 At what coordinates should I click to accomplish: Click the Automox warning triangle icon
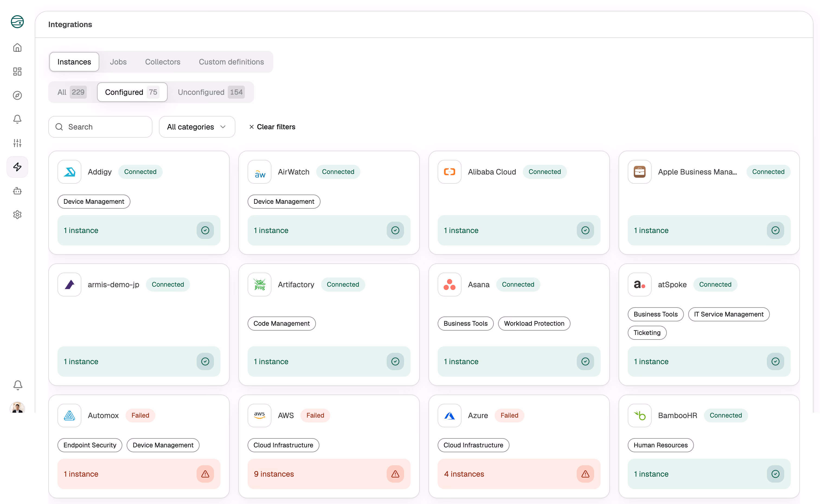coord(205,474)
